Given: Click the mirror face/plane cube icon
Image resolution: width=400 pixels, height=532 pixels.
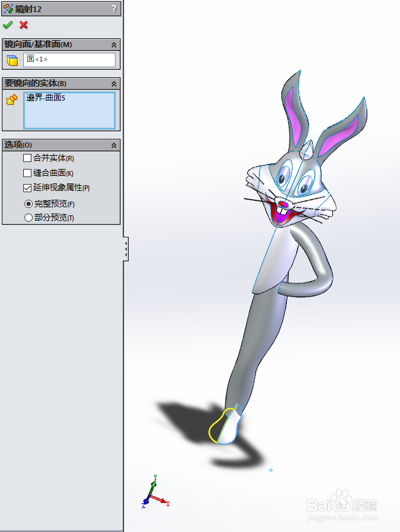Looking at the screenshot, I should tap(12, 60).
